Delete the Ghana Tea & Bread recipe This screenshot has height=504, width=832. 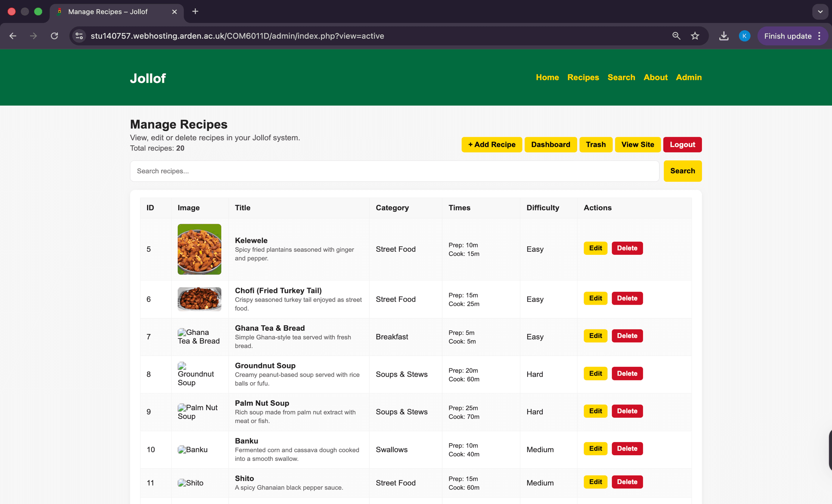(x=627, y=336)
